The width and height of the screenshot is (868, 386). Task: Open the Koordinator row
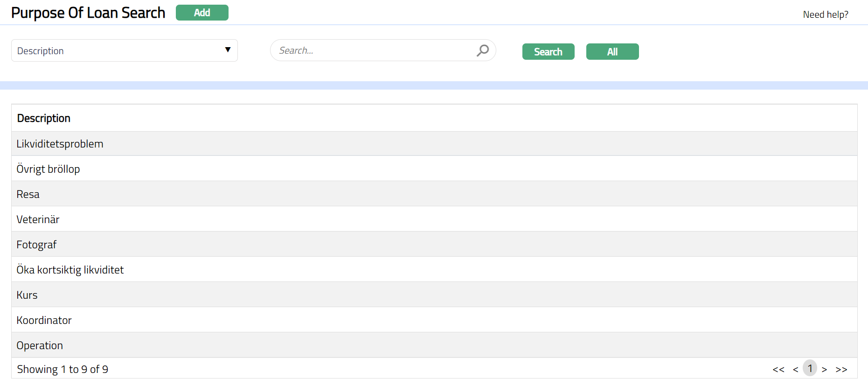pyautogui.click(x=44, y=320)
